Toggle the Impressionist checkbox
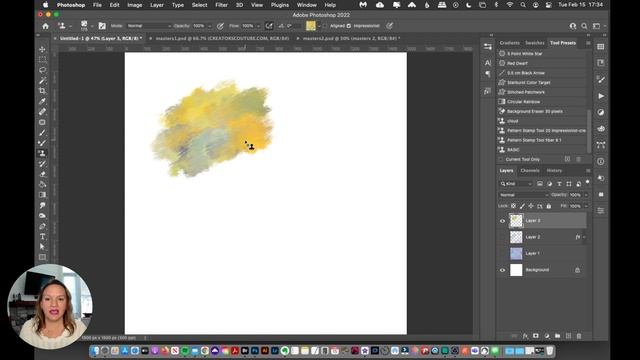Screen dimensions: 640x360 (349, 26)
